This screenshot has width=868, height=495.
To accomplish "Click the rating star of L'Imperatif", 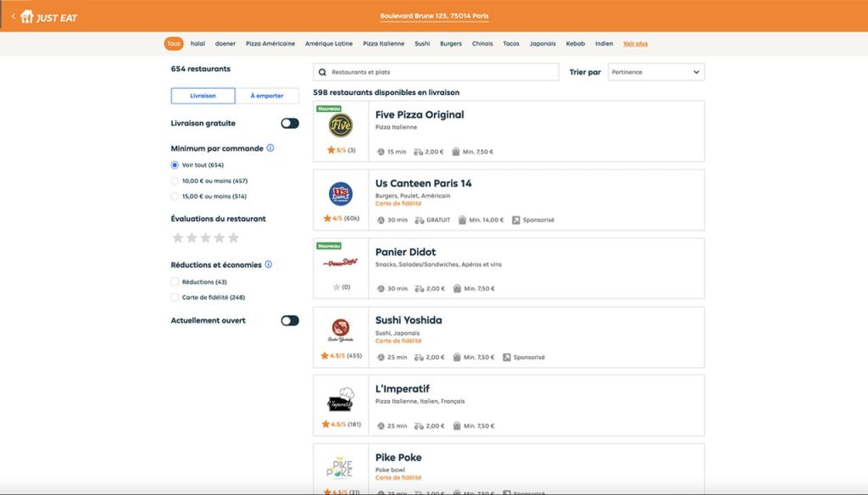I will point(325,424).
